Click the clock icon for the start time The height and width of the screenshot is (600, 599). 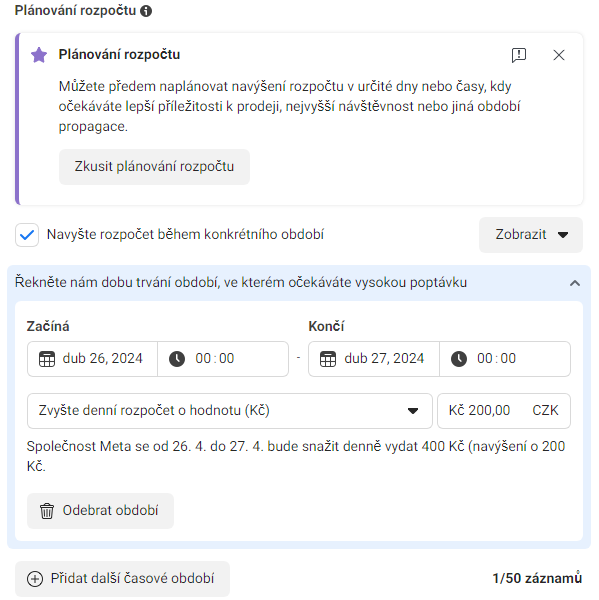[x=177, y=359]
